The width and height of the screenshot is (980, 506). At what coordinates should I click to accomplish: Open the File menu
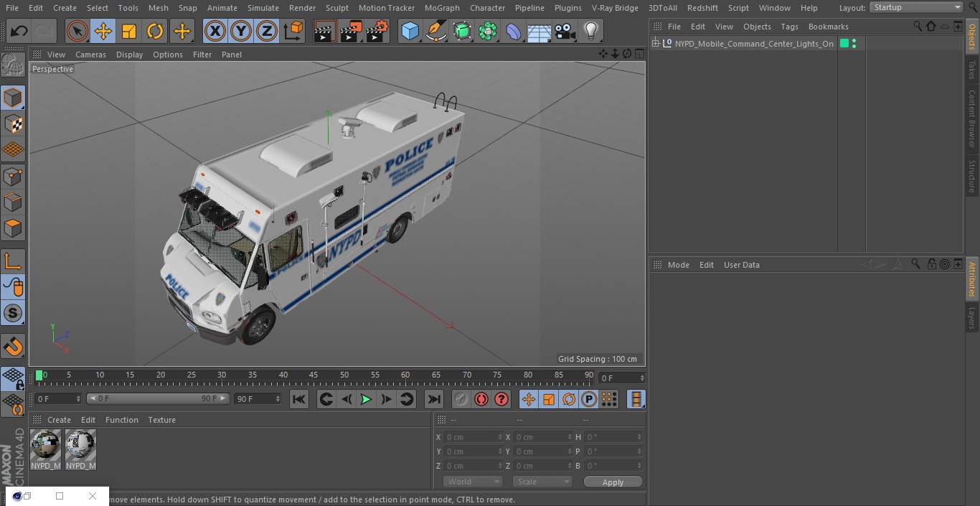click(12, 8)
